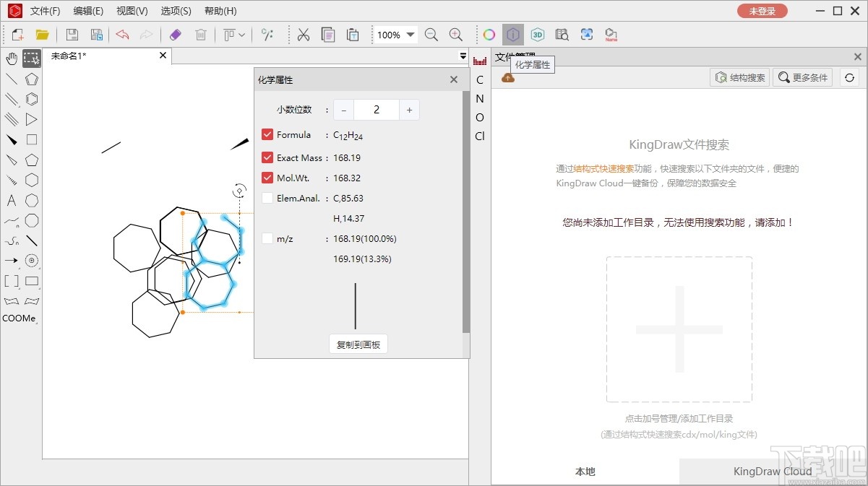
Task: Switch to the KingDraw Cloud tab
Action: [x=773, y=472]
